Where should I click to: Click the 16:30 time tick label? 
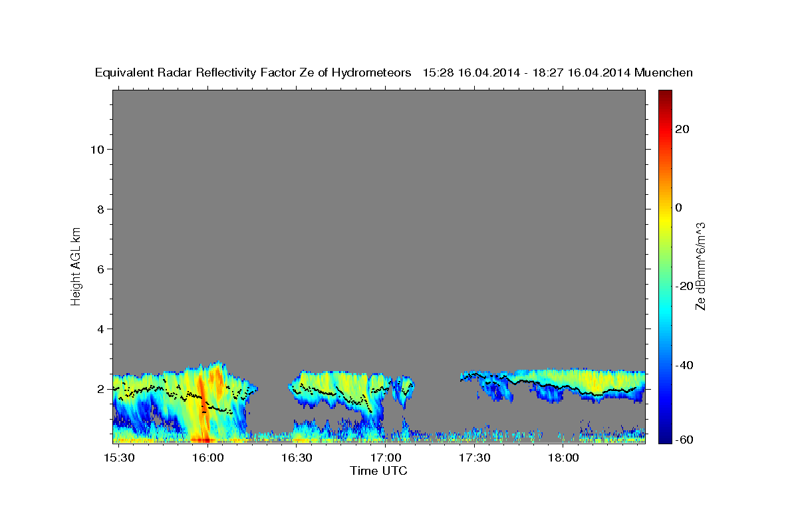(297, 458)
